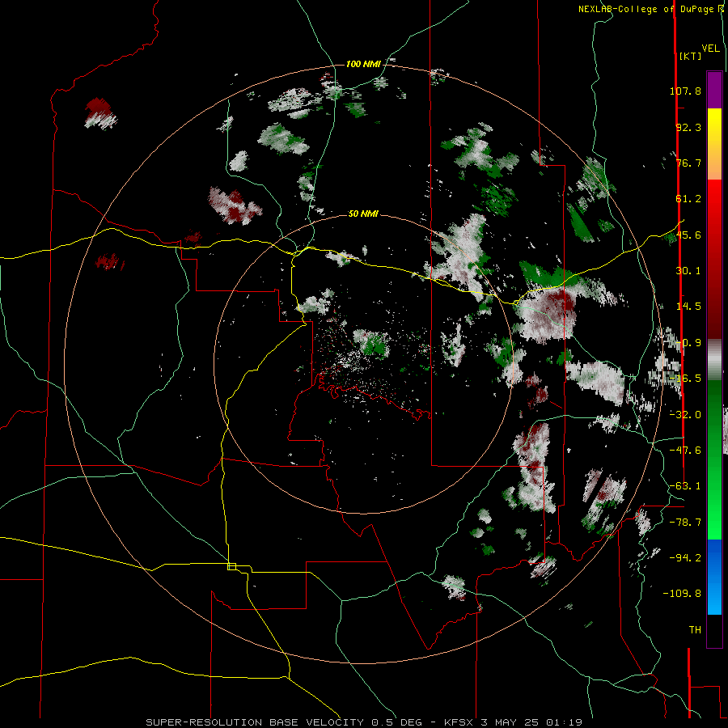Click the TH legend label
The height and width of the screenshot is (728, 728).
coord(695,630)
